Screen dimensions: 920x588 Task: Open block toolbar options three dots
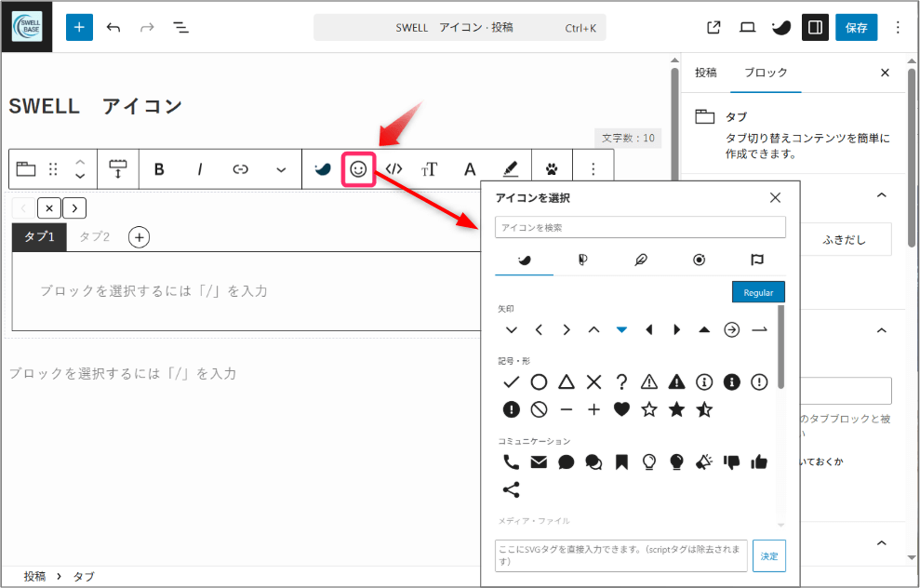click(593, 169)
